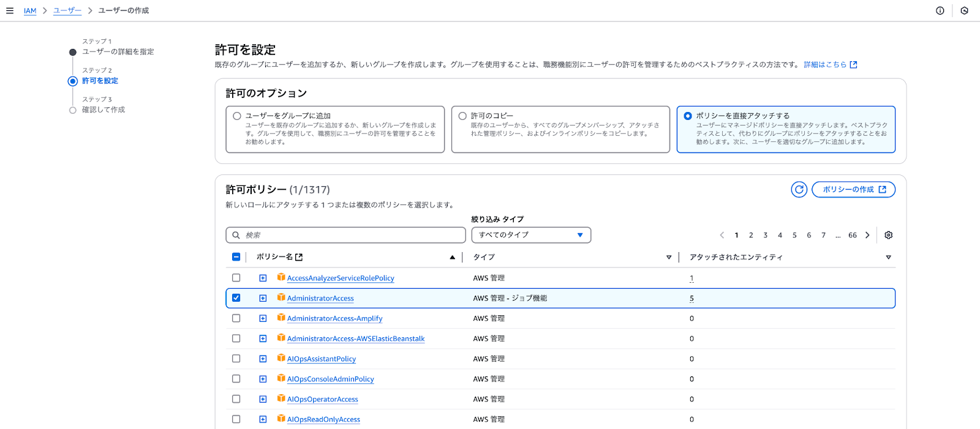Expand AccessAnalyzerServiceRolePolicy details

point(263,278)
